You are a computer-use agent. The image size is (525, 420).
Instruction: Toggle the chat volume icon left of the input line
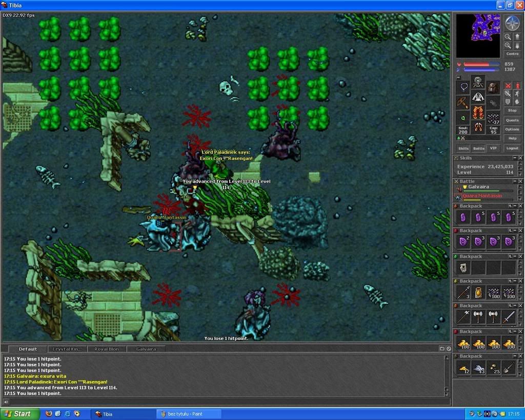[x=6, y=402]
